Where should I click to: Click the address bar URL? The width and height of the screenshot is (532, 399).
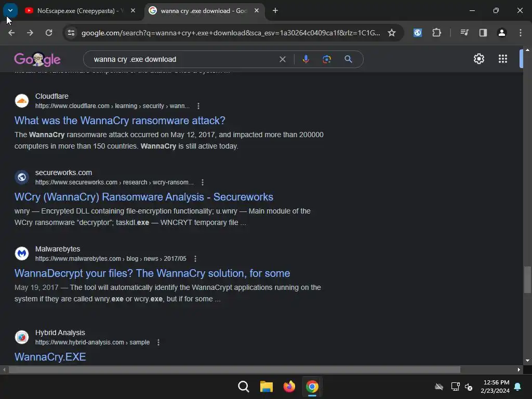coord(231,33)
